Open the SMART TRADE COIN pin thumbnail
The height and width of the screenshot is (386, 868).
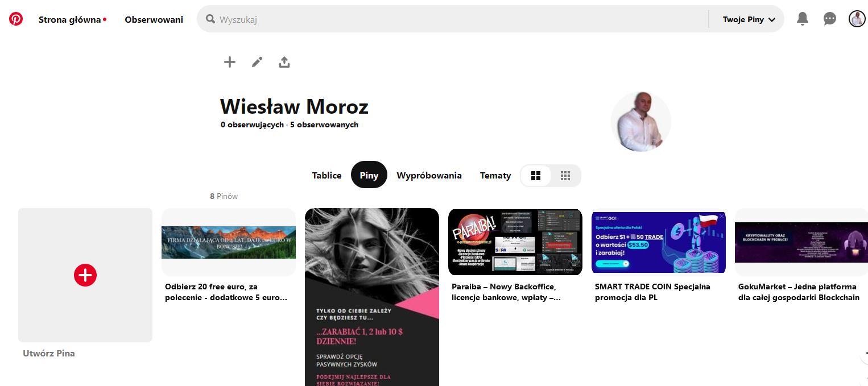click(x=659, y=242)
